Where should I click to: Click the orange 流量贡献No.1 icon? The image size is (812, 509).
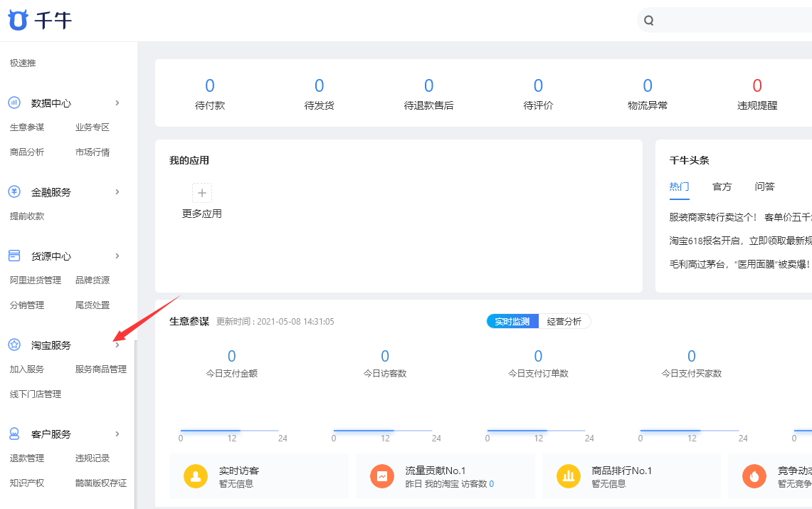click(x=382, y=476)
